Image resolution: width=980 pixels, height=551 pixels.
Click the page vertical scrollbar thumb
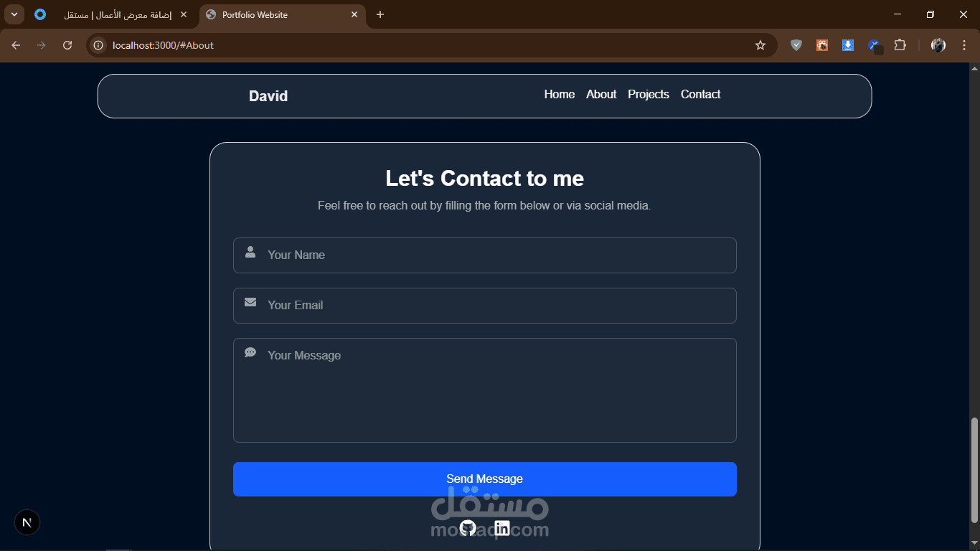974,471
